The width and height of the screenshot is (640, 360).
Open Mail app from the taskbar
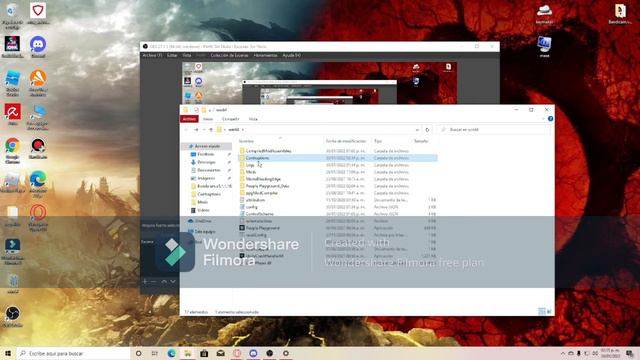tap(221, 353)
